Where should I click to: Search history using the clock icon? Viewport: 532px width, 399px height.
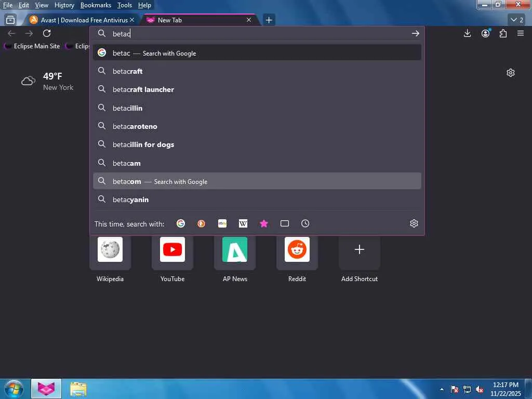(305, 223)
